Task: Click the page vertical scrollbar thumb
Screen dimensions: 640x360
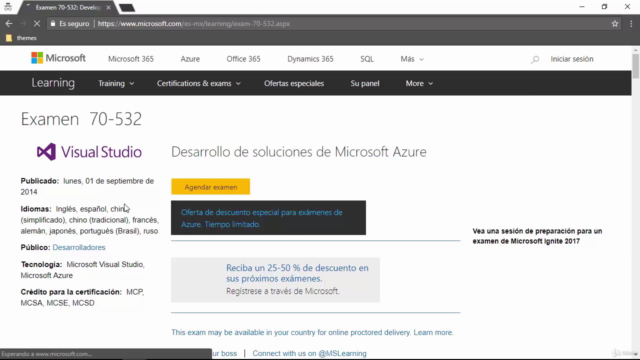Action: tap(636, 65)
